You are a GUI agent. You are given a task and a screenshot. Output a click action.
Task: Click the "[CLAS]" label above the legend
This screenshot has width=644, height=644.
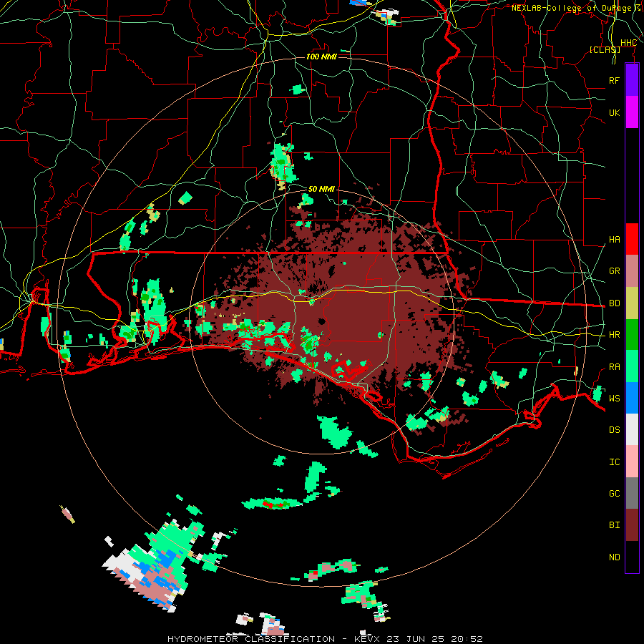605,50
